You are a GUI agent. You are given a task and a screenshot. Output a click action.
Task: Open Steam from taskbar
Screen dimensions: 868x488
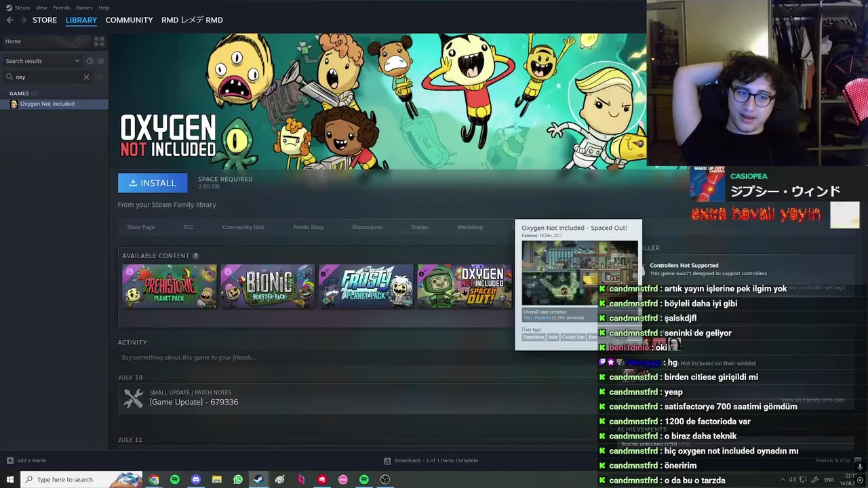pyautogui.click(x=259, y=479)
